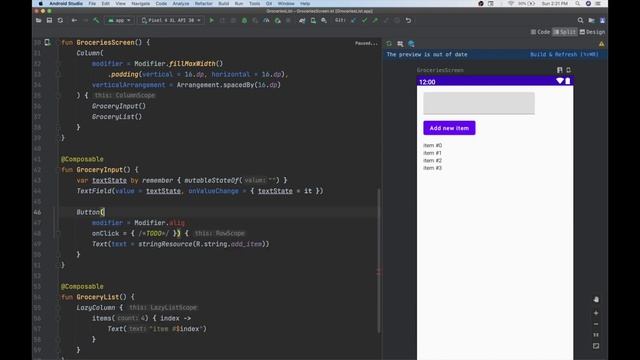Open the Build menu
640x360 pixels.
pos(224,4)
